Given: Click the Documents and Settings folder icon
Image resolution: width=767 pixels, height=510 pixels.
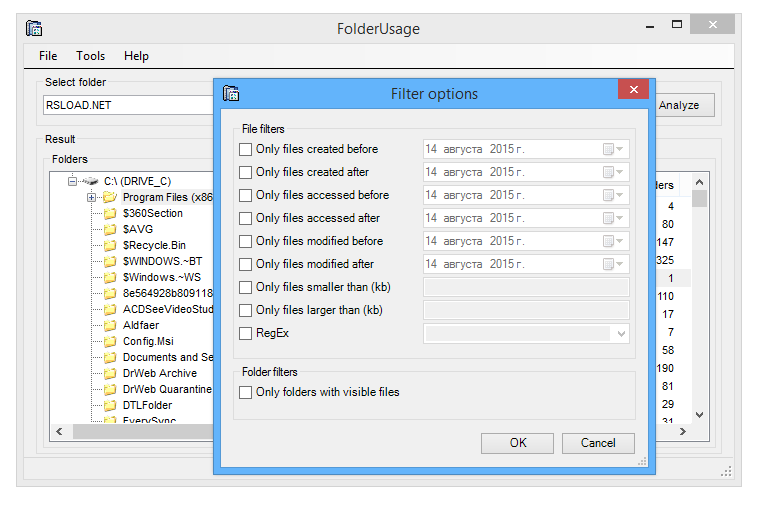Looking at the screenshot, I should (110, 357).
